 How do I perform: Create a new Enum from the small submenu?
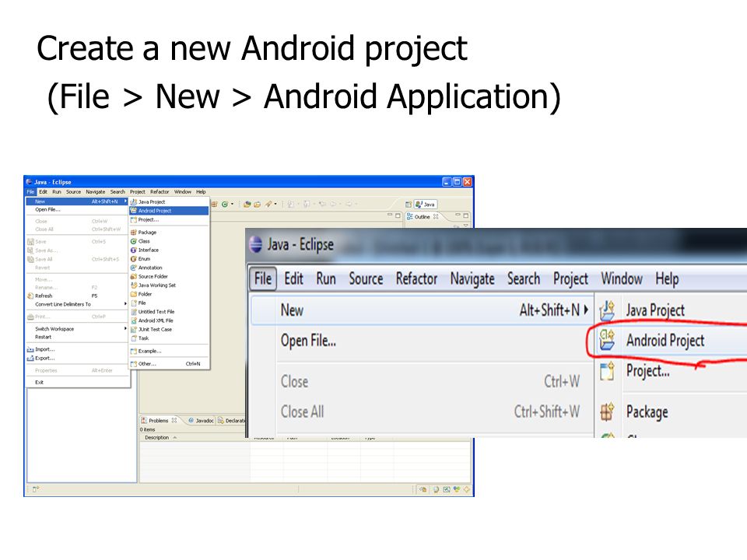(169, 259)
